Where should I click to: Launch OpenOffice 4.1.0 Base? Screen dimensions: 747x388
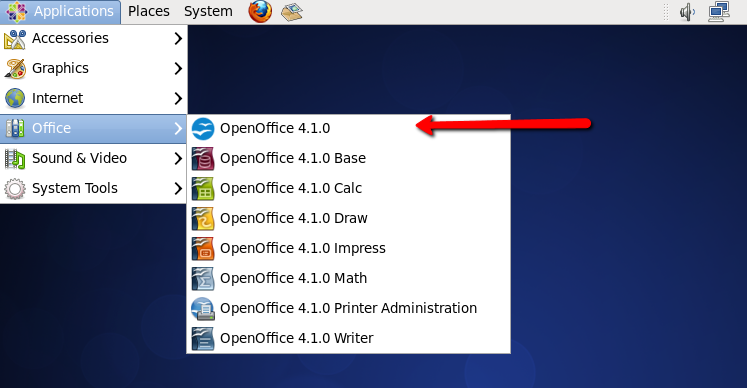click(x=348, y=159)
